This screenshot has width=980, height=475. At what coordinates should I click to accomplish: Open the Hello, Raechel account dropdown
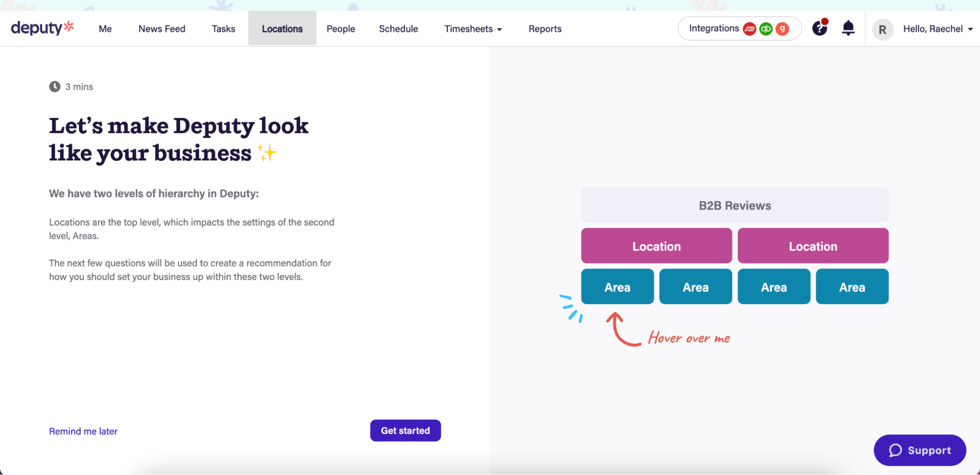pos(937,29)
